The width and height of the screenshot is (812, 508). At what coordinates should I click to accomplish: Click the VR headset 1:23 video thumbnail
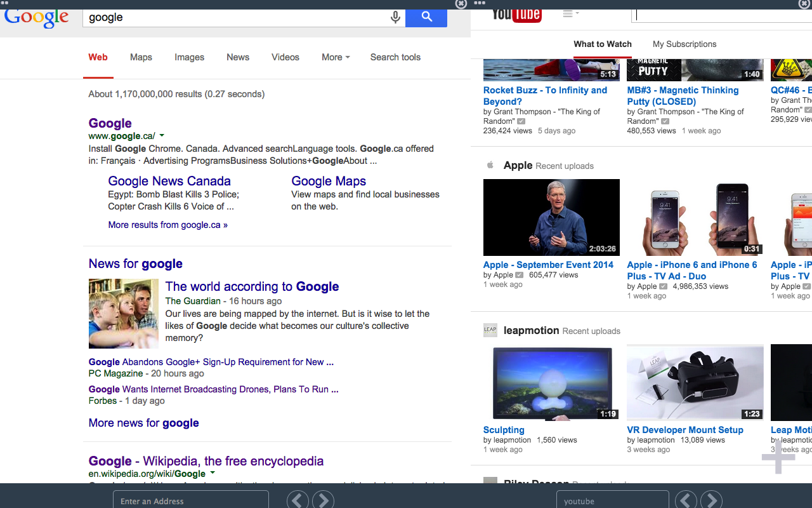point(695,382)
